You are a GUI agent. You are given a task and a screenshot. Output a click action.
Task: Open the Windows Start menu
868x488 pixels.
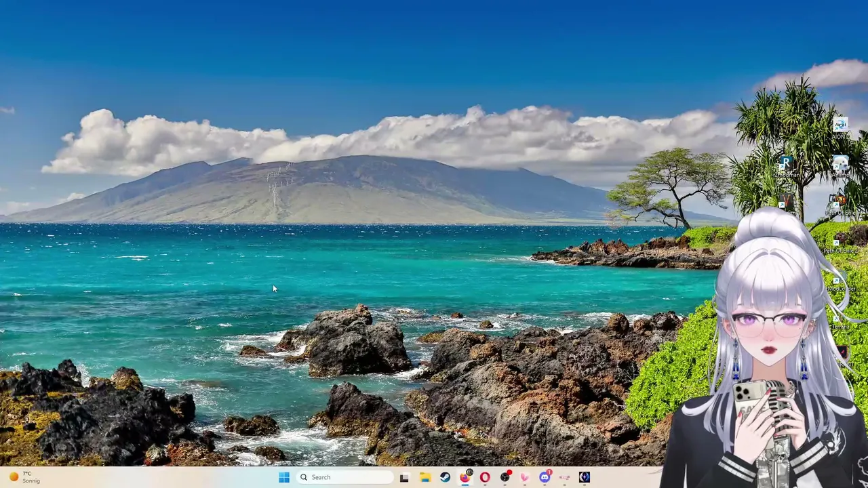click(284, 477)
